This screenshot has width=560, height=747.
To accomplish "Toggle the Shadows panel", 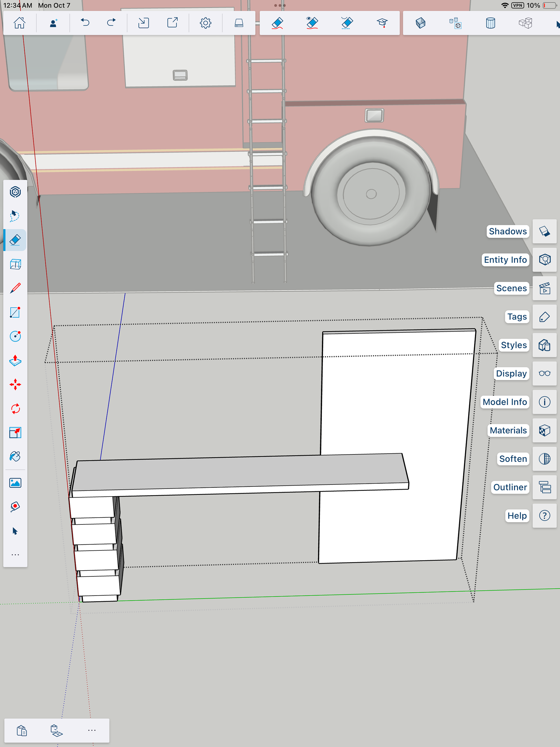I will click(x=545, y=231).
